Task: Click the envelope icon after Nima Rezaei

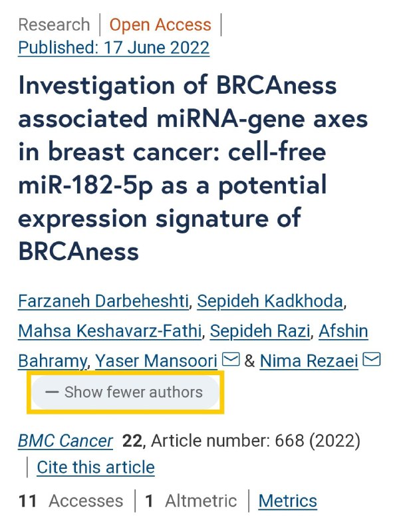Action: click(x=372, y=359)
